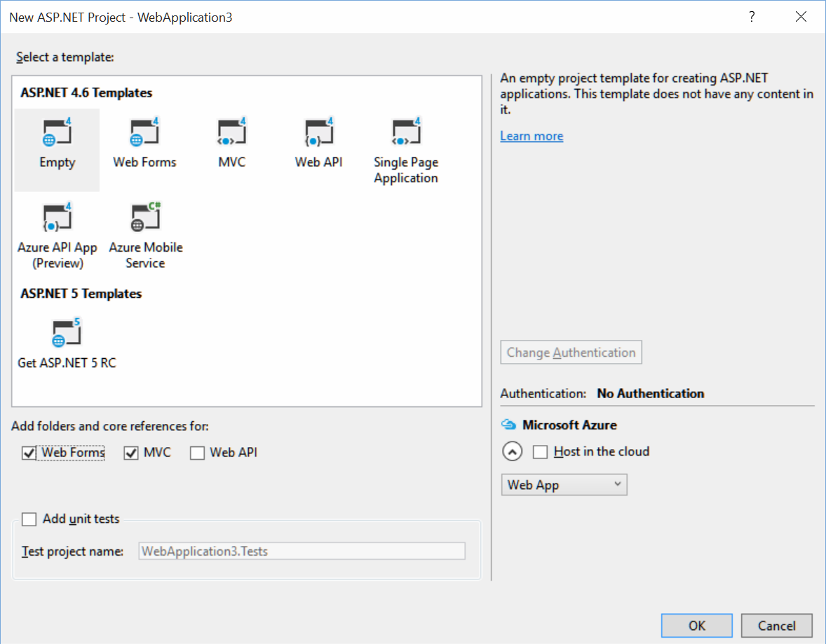The height and width of the screenshot is (644, 826).
Task: Select the Azure API App (Preview) template
Action: pos(57,219)
